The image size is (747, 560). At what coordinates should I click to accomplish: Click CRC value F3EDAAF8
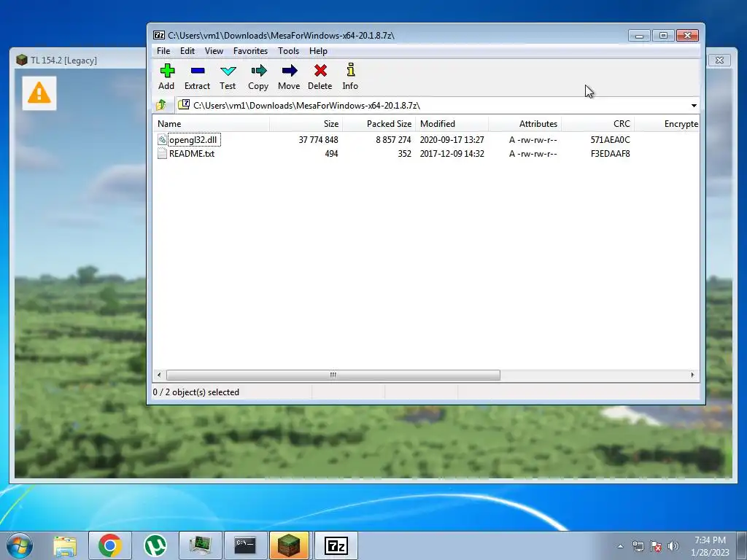pyautogui.click(x=611, y=153)
